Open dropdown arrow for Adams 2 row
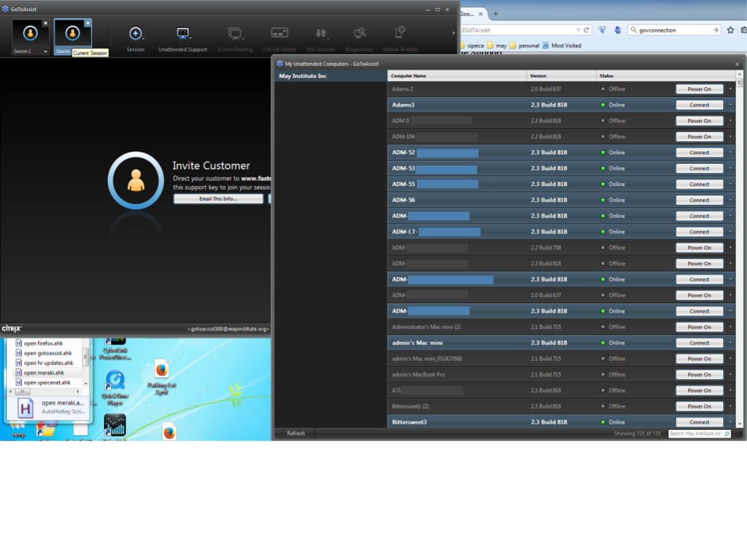This screenshot has width=747, height=560. 730,89
